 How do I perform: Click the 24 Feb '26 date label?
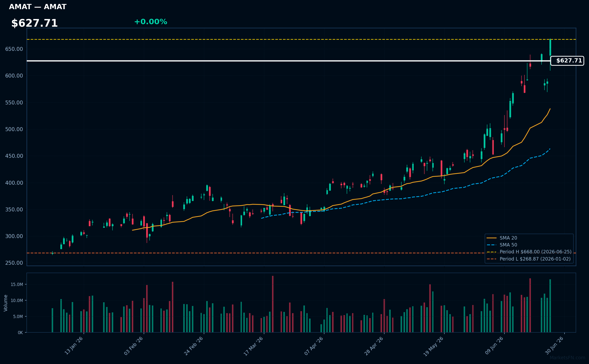(193, 346)
